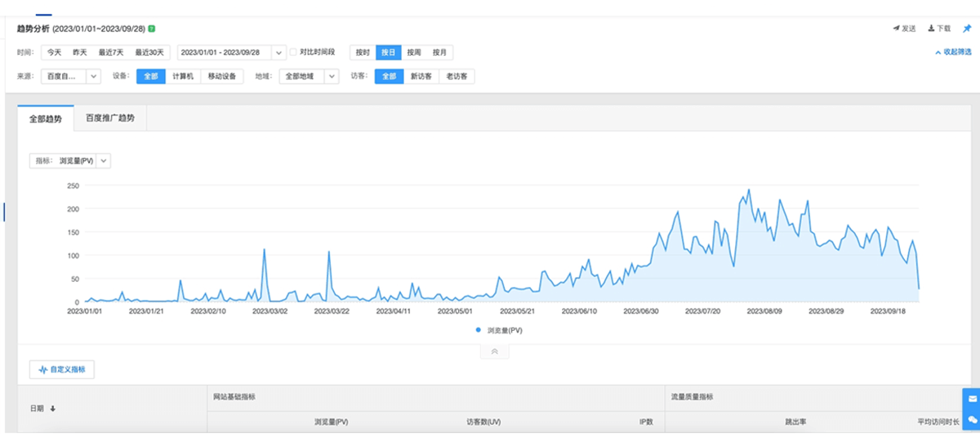Collapse the chart with double-chevron button
The width and height of the screenshot is (980, 447).
pos(494,351)
